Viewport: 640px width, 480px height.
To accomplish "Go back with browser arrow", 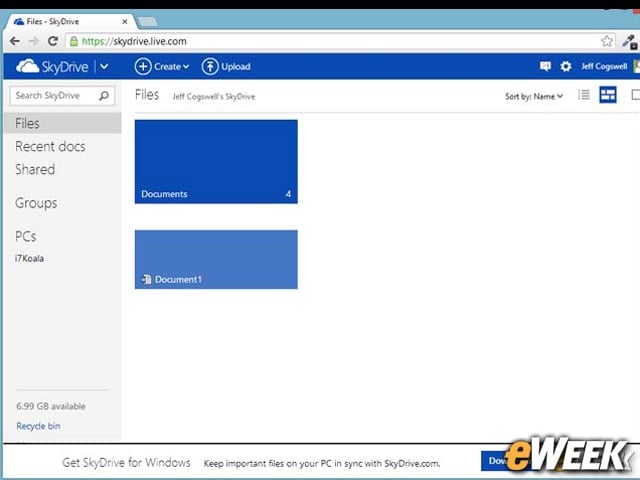I will coord(15,41).
